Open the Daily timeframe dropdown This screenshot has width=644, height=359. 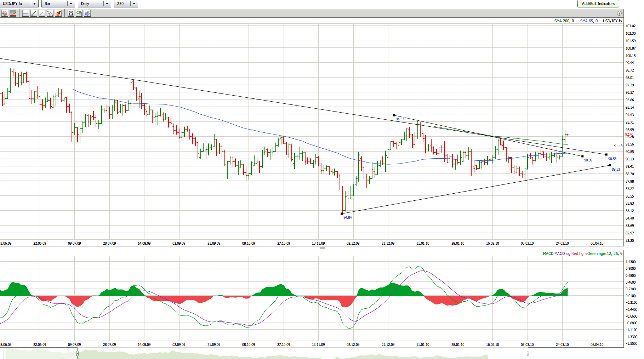[x=107, y=4]
